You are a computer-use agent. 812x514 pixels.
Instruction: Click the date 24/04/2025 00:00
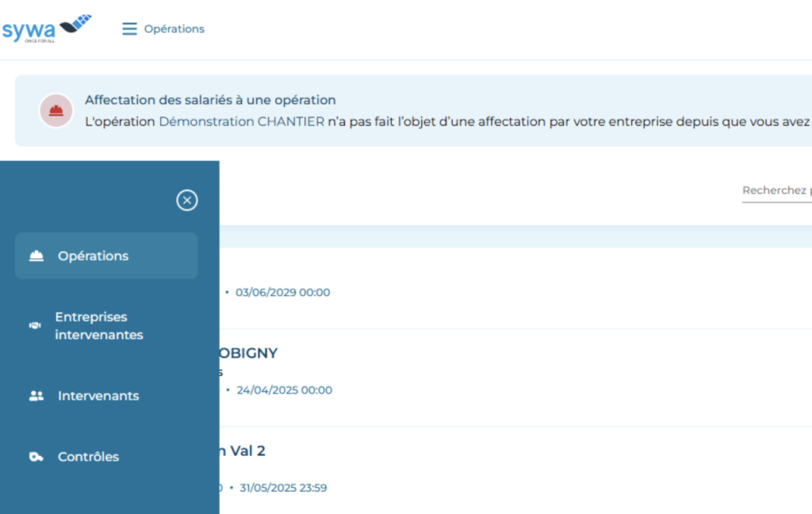283,389
